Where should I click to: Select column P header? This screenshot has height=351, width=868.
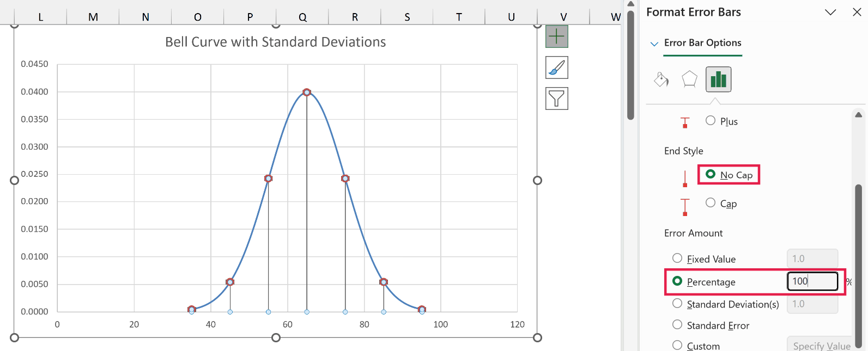pos(250,17)
